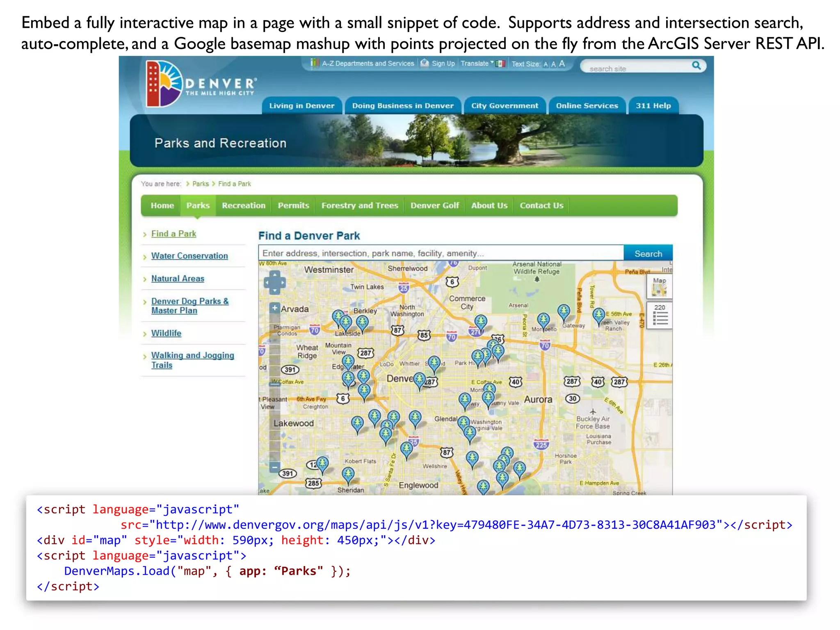Click the park marker near Sheridan
The height and width of the screenshot is (630, 840).
point(348,475)
